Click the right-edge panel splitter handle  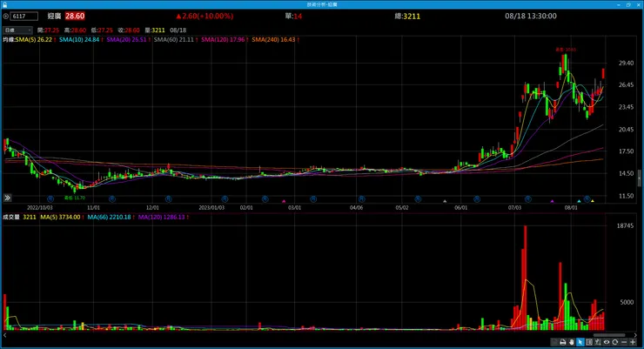point(640,178)
